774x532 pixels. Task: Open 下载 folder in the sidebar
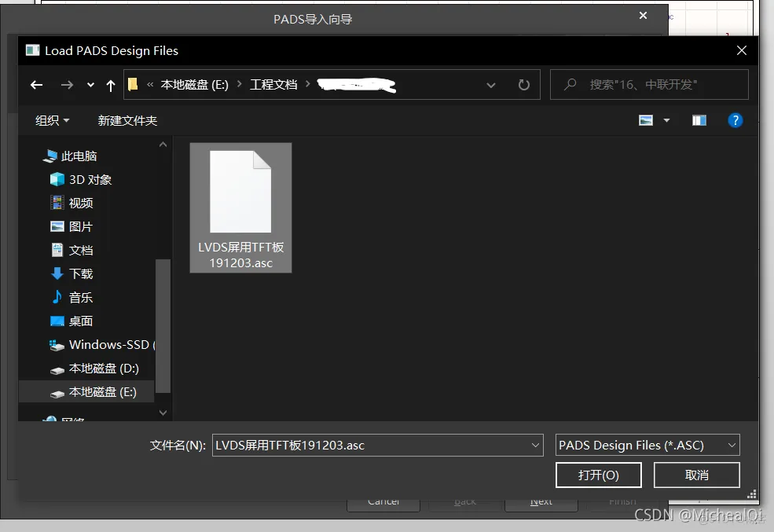81,274
